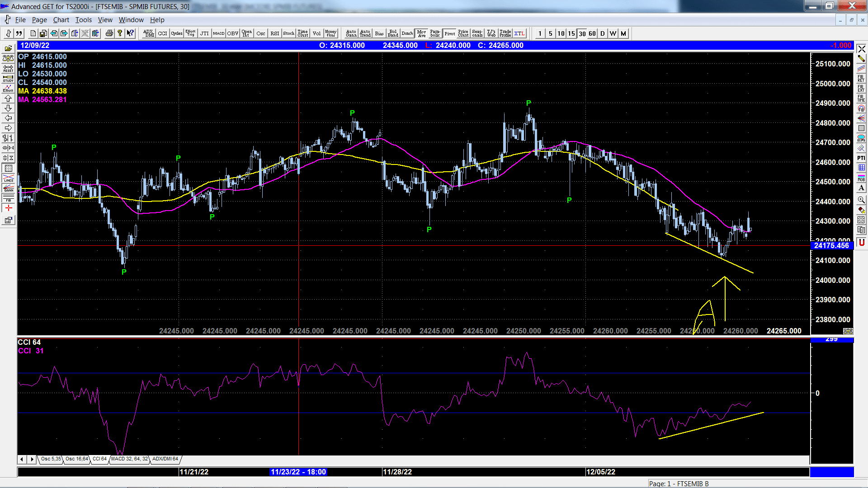Image resolution: width=868 pixels, height=488 pixels.
Task: Click the OBV study button
Action: tap(233, 33)
